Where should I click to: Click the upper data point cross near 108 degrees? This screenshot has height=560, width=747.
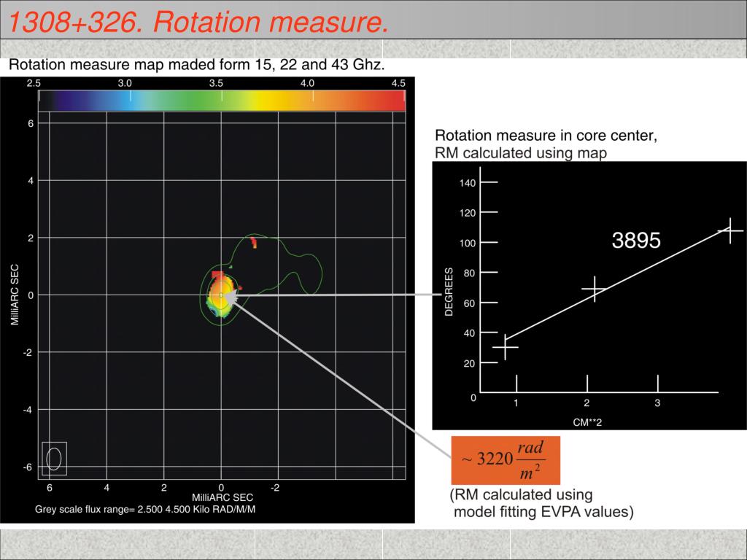(x=730, y=231)
